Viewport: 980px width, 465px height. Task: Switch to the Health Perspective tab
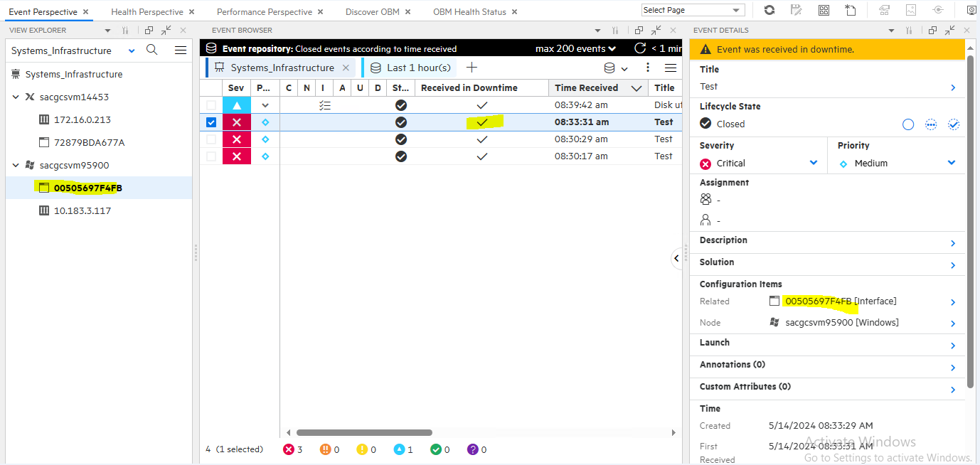(x=147, y=11)
